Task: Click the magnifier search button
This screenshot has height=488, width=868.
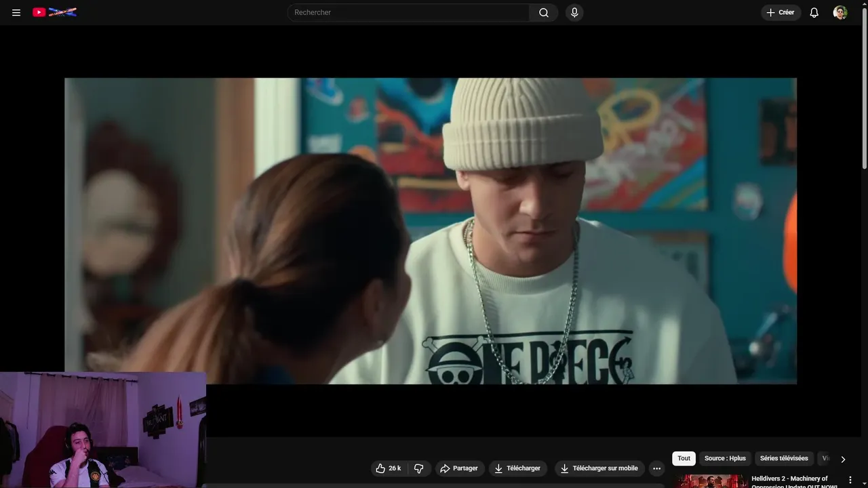Action: pyautogui.click(x=544, y=12)
